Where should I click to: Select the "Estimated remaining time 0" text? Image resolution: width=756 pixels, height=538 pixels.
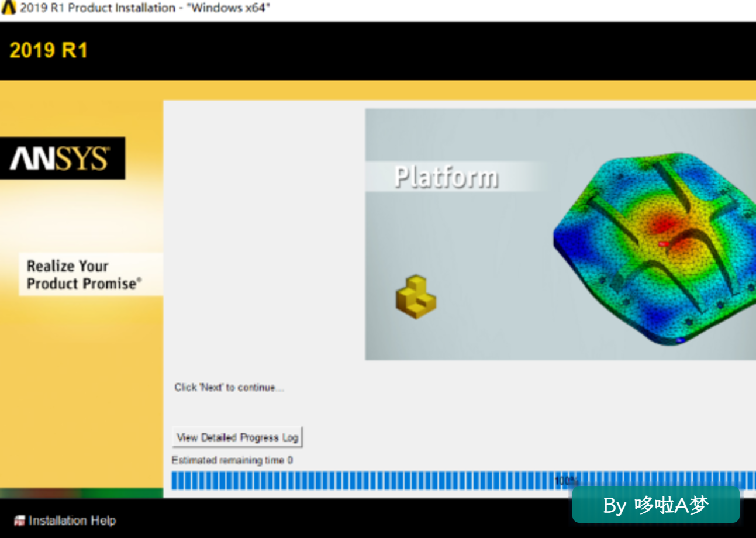click(x=232, y=460)
